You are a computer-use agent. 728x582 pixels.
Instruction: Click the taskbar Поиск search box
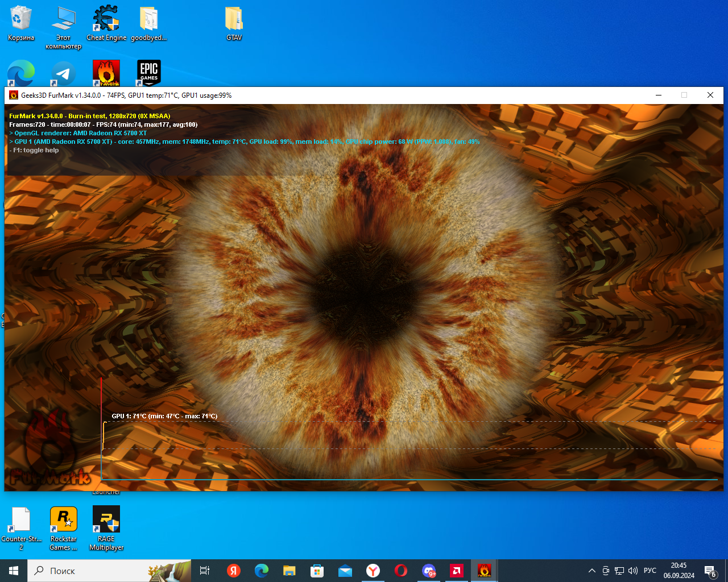coord(109,571)
